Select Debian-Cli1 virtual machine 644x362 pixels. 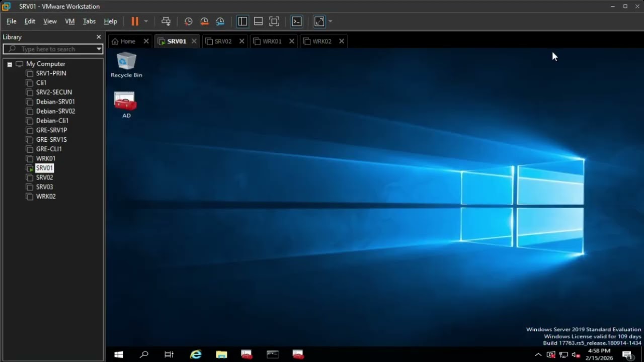click(x=52, y=121)
